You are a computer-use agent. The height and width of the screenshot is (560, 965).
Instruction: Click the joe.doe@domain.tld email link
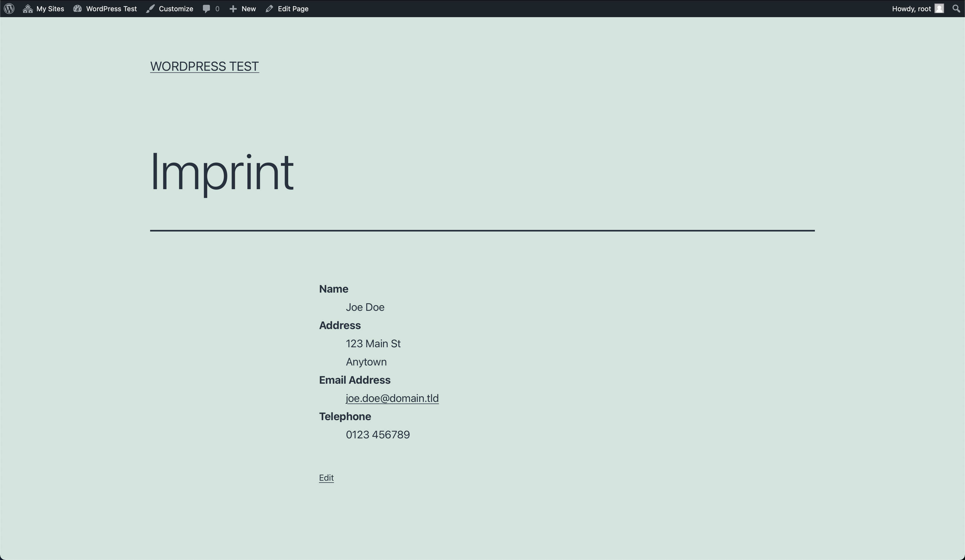click(392, 398)
